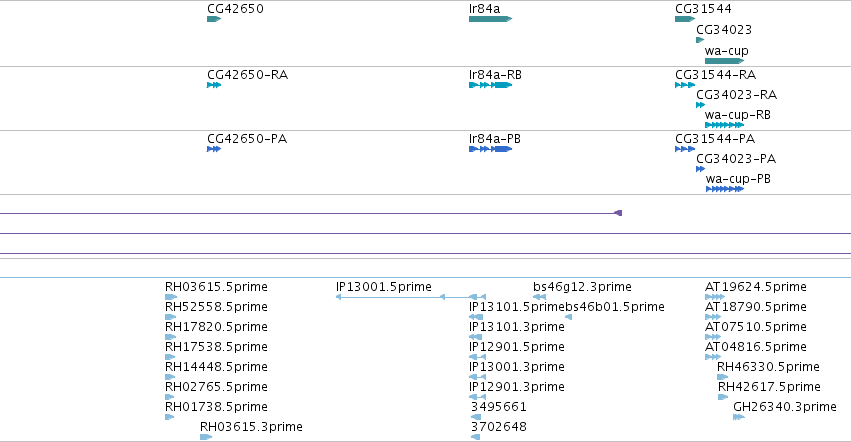
Task: Select the wa-cup-RB transcript
Action: [x=738, y=115]
